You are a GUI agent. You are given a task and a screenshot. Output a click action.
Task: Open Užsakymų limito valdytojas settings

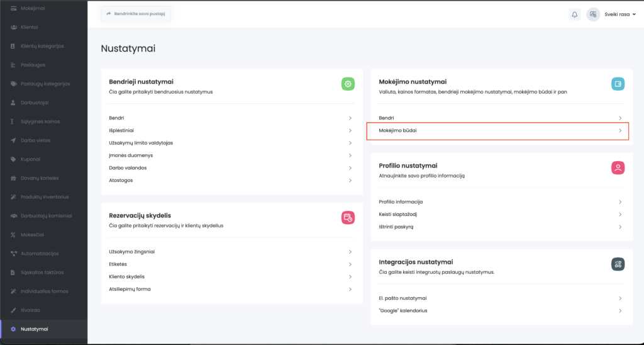point(141,143)
